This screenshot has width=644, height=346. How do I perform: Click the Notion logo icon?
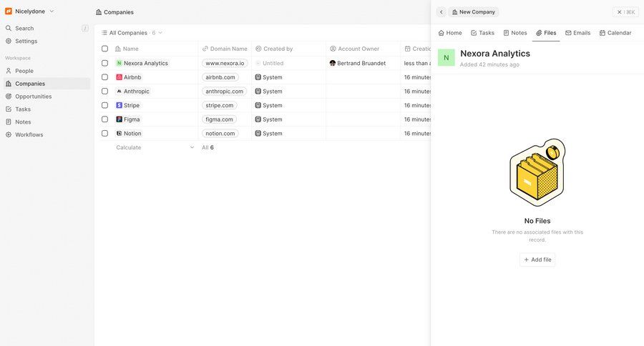click(119, 134)
